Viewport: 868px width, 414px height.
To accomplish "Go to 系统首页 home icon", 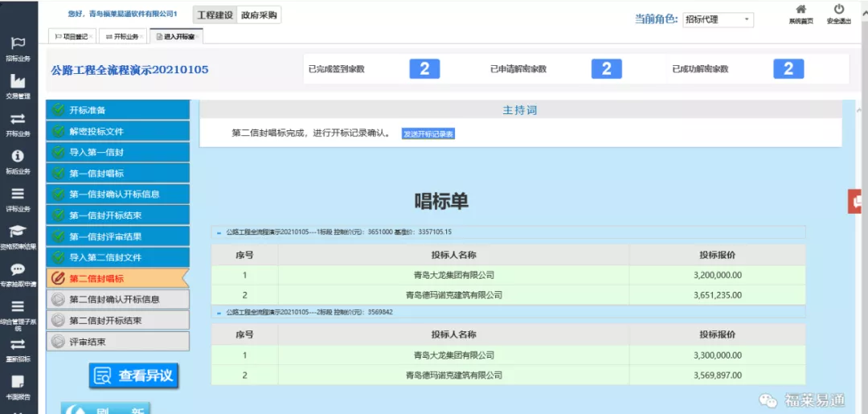I will pyautogui.click(x=800, y=10).
